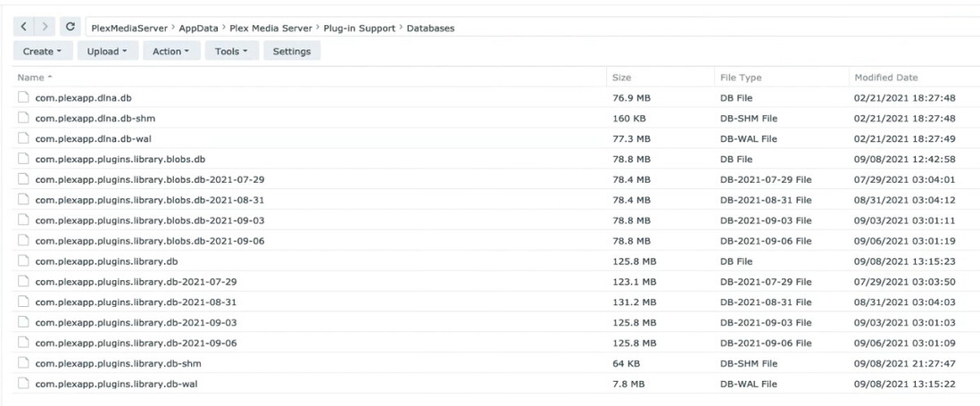The image size is (980, 406).
Task: Open the Action dropdown menu
Action: coord(170,52)
